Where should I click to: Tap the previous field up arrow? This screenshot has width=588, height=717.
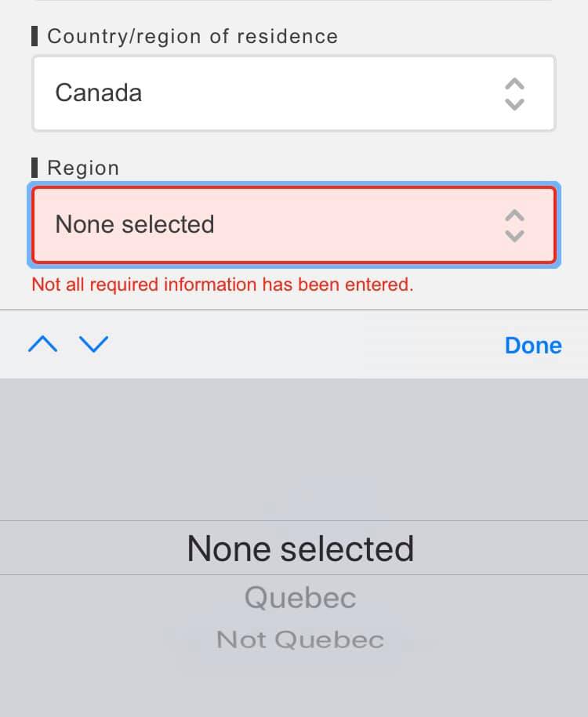tap(42, 344)
